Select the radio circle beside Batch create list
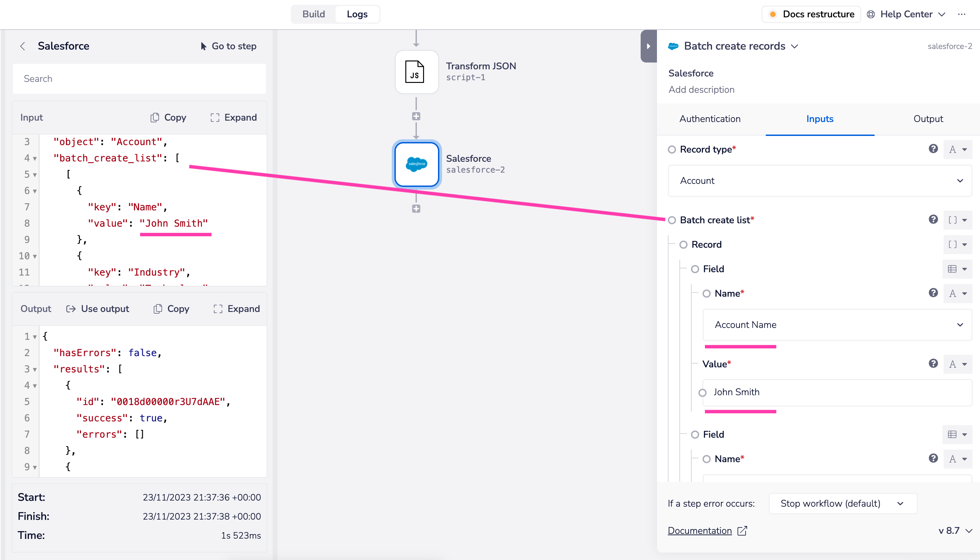The height and width of the screenshot is (560, 980). pyautogui.click(x=672, y=220)
